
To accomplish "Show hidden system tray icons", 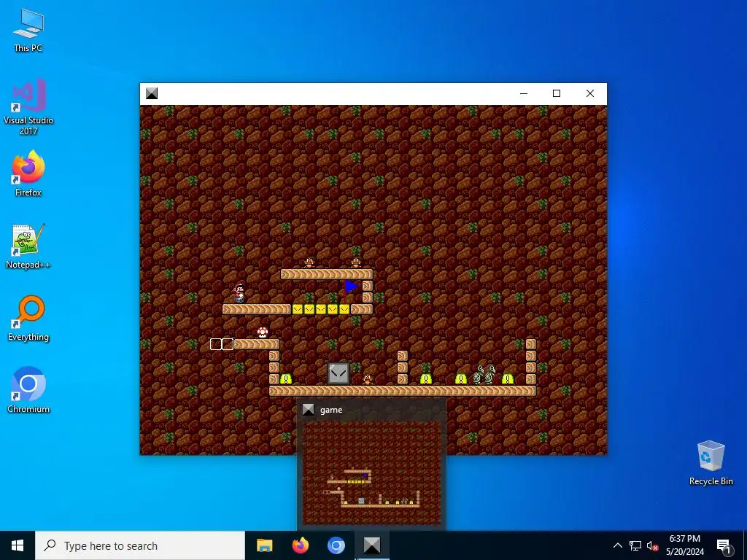I will [x=617, y=545].
